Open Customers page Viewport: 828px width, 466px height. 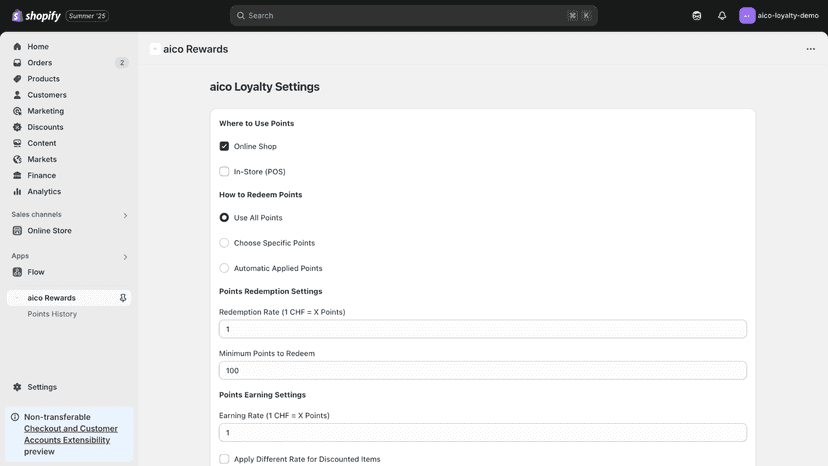(x=69, y=95)
